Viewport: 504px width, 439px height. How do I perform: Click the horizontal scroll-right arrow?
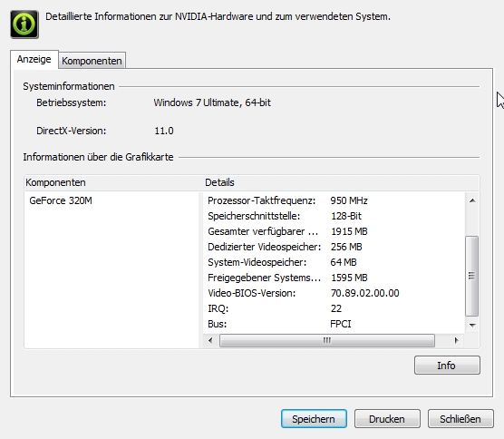pyautogui.click(x=456, y=340)
